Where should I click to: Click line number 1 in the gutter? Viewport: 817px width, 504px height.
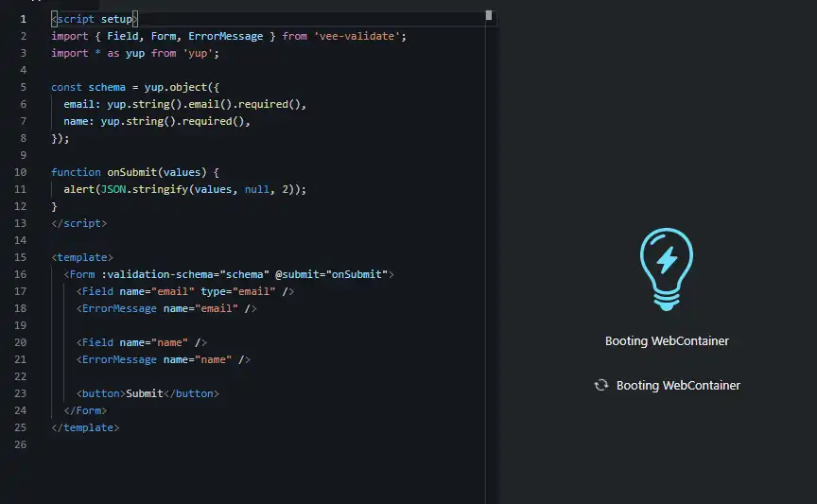tap(23, 19)
